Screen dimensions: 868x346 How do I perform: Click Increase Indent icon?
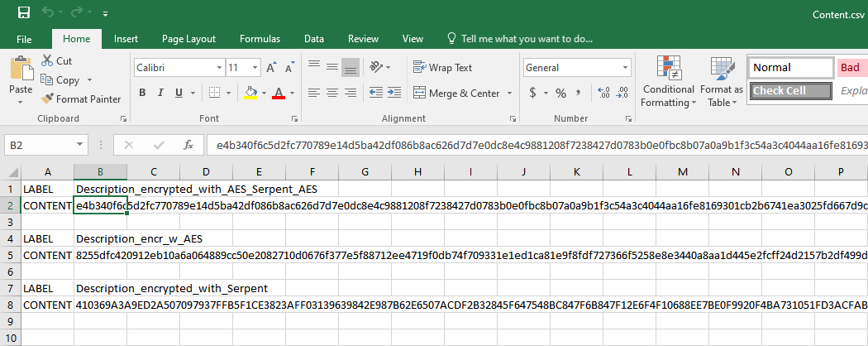pos(394,93)
